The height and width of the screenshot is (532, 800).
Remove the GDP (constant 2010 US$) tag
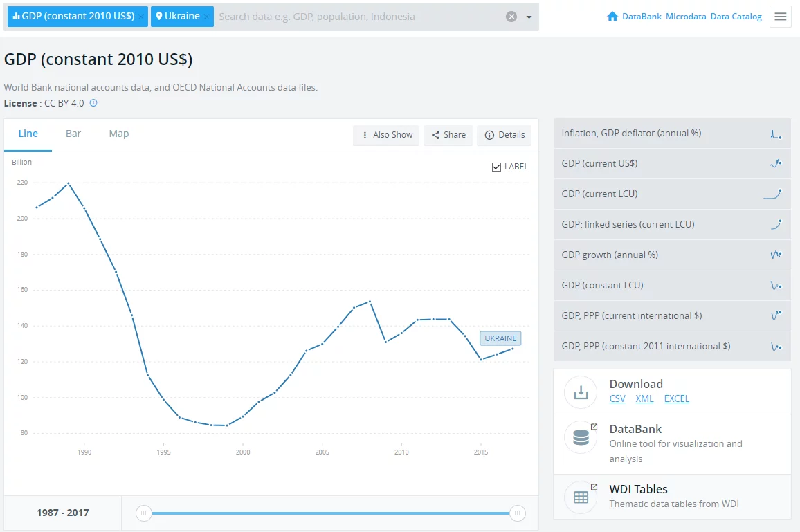(x=141, y=17)
